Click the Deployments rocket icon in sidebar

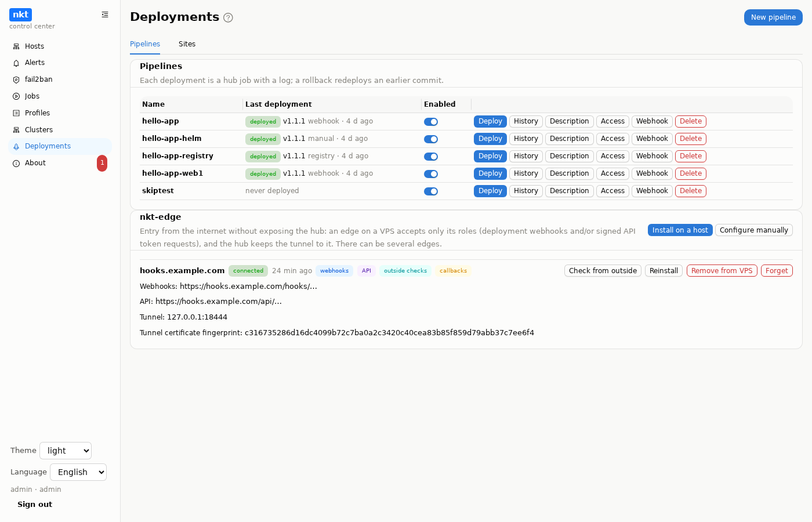(x=16, y=146)
